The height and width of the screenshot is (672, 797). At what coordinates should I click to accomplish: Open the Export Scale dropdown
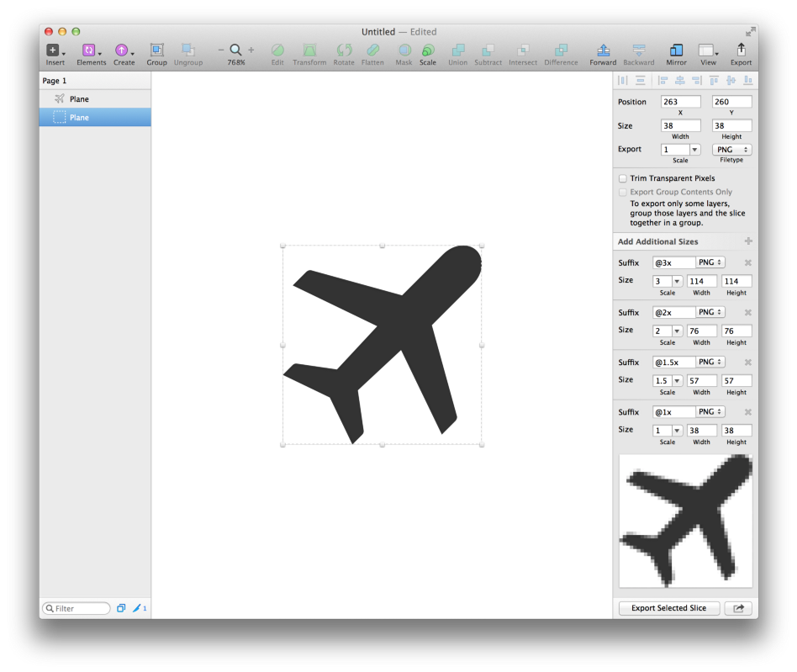coord(694,150)
